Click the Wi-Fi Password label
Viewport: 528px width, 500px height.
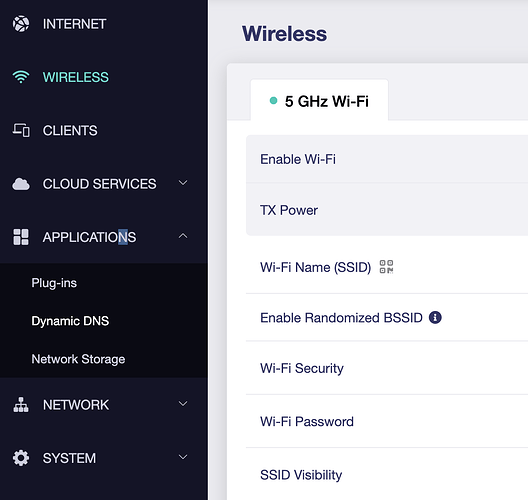(x=307, y=422)
